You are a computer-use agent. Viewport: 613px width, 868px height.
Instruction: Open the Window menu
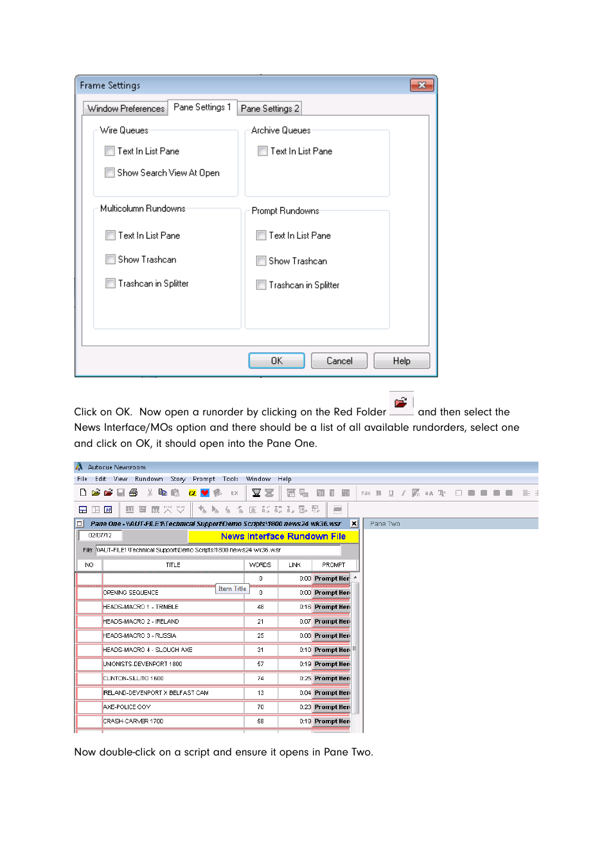pyautogui.click(x=258, y=479)
